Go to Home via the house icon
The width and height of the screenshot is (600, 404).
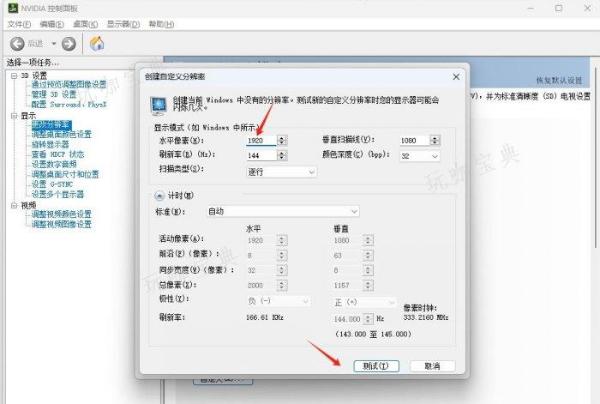[x=97, y=43]
